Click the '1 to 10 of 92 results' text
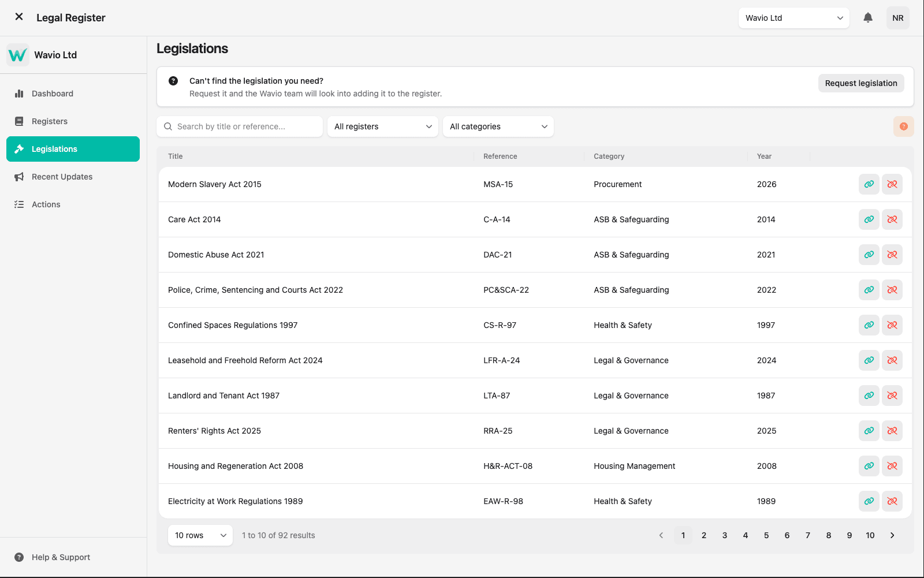The image size is (924, 578). tap(278, 535)
